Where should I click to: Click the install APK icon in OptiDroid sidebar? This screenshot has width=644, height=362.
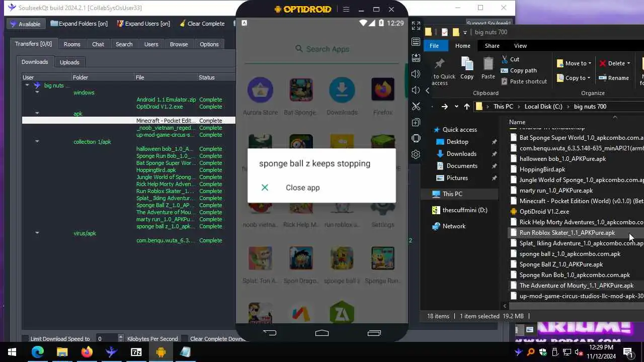point(416,58)
